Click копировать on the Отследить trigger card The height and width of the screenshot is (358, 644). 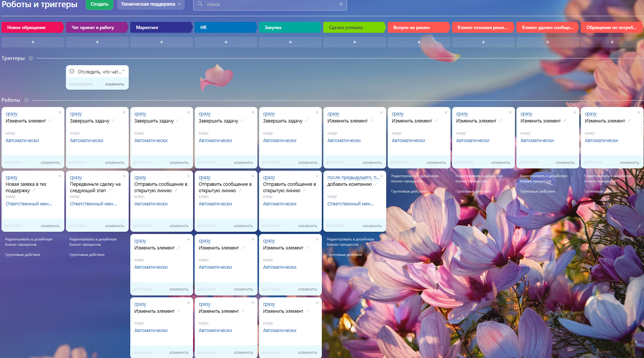(81, 84)
